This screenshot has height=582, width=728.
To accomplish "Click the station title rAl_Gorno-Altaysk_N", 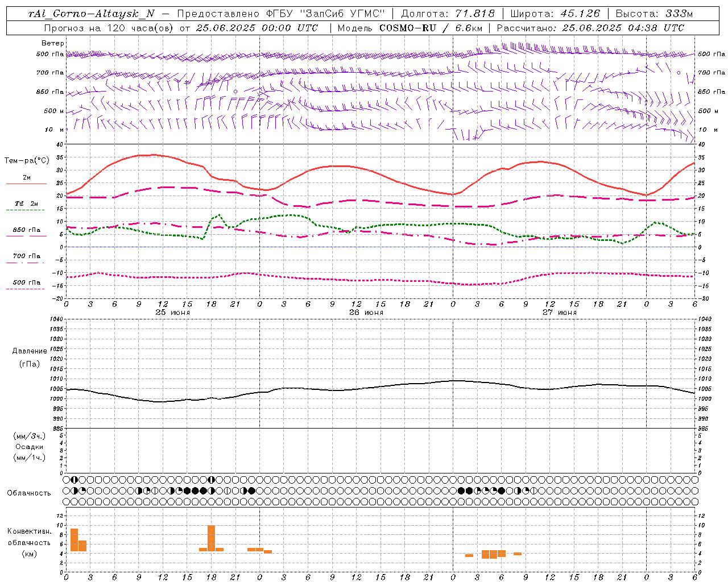I will [x=92, y=14].
